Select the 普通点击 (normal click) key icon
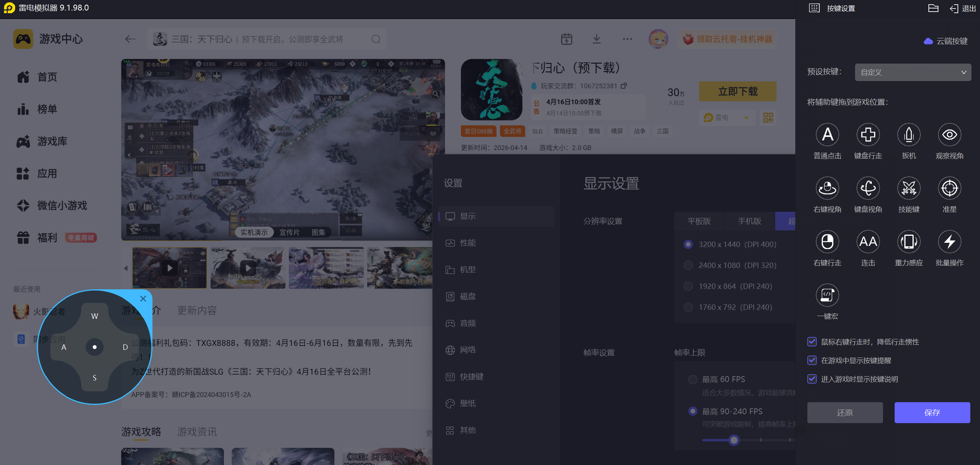 827,135
